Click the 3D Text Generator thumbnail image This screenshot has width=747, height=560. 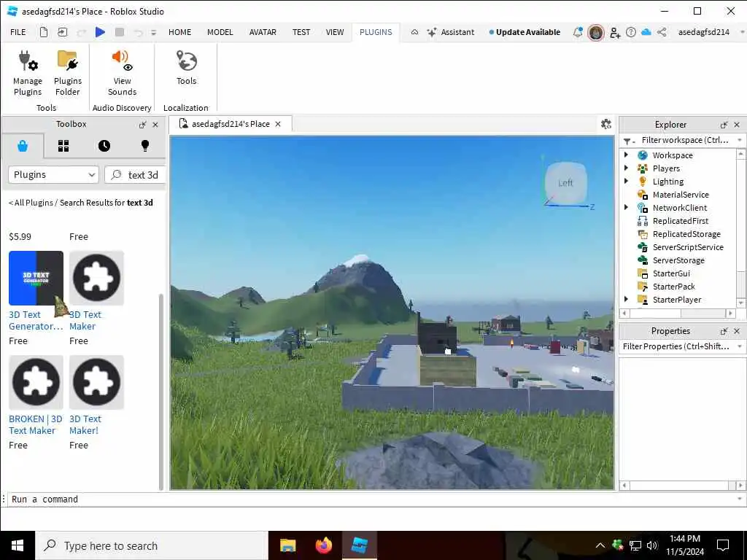coord(36,278)
